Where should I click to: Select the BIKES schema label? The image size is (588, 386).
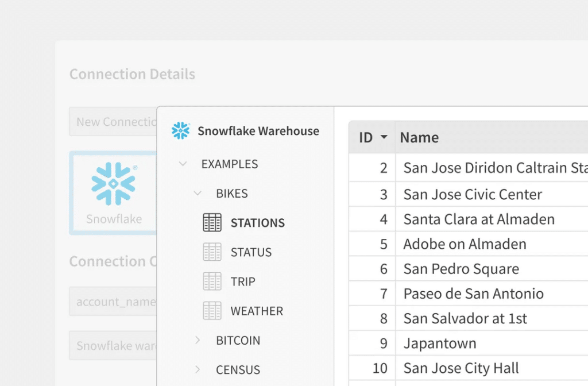(x=232, y=193)
